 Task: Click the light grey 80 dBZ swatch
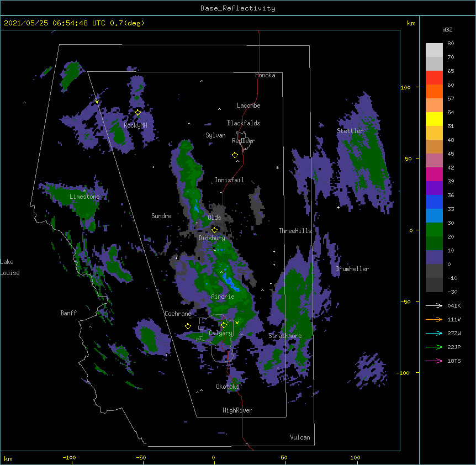[434, 50]
